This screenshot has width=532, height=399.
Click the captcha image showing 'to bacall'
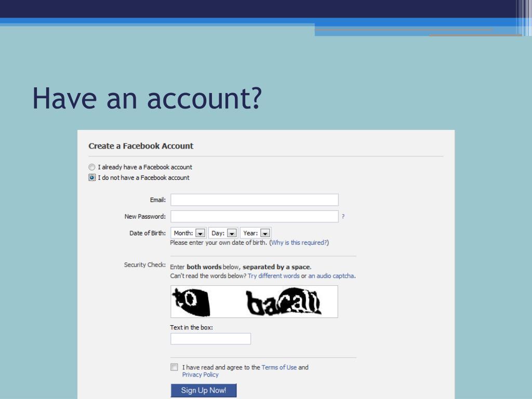[254, 302]
